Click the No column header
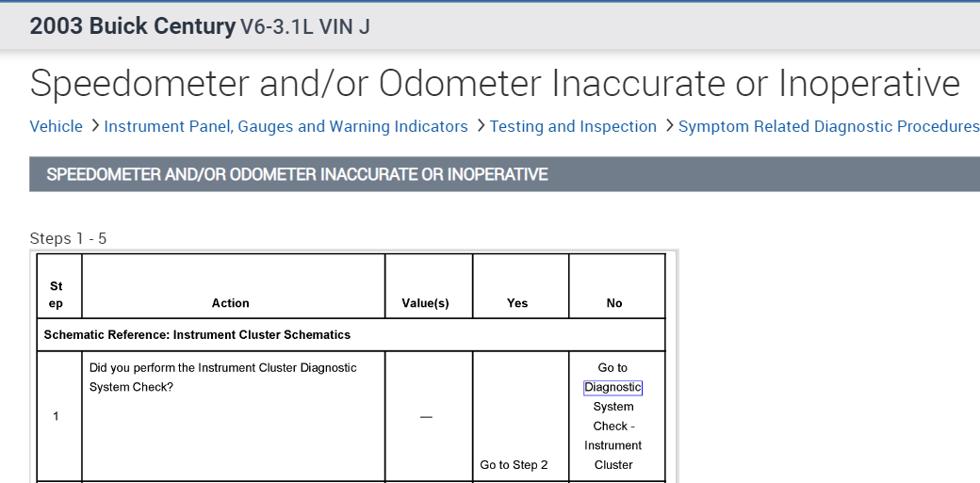 coord(614,303)
